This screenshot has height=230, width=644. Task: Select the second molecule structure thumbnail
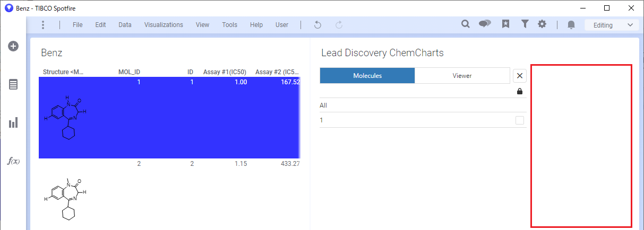tap(65, 199)
